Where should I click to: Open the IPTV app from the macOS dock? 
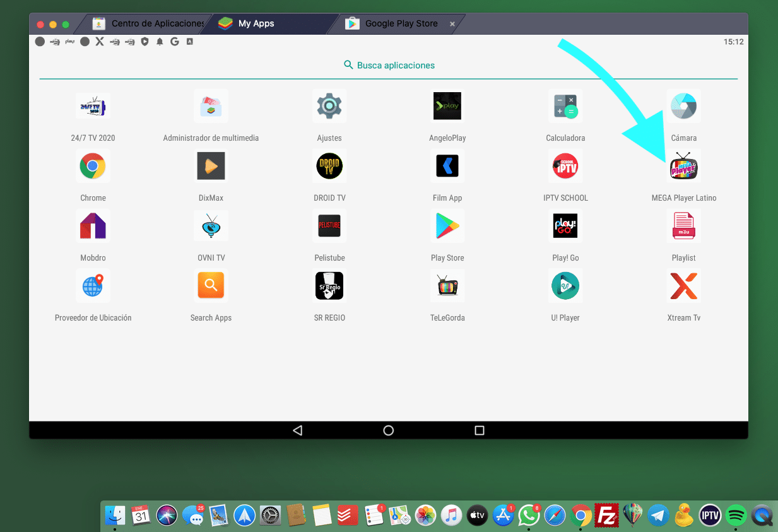click(x=709, y=516)
